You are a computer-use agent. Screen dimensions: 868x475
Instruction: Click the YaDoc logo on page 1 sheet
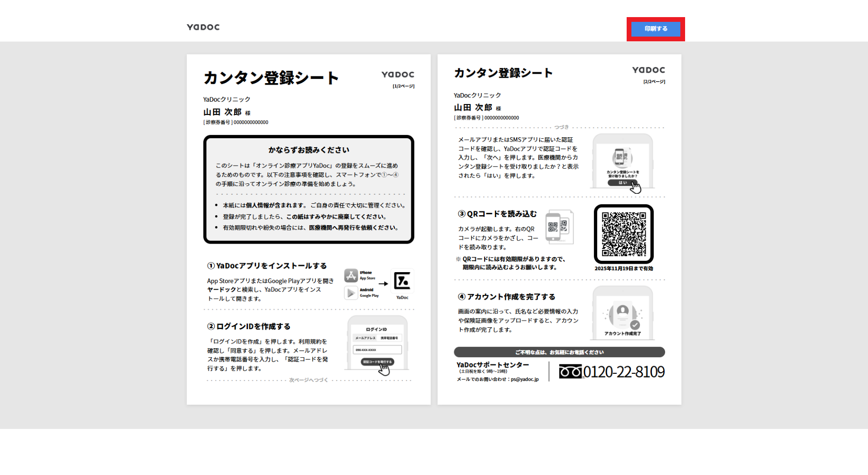(x=398, y=75)
